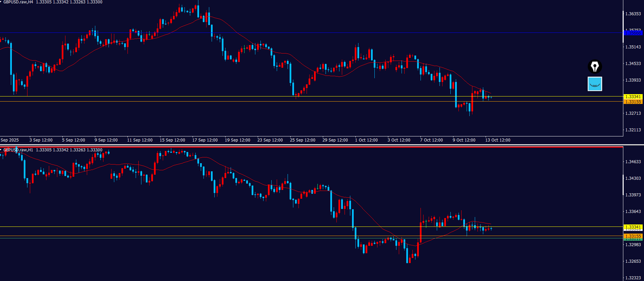Click the GBPUSD.raw,H1 chart title text
The height and width of the screenshot is (281, 644).
pyautogui.click(x=18, y=150)
